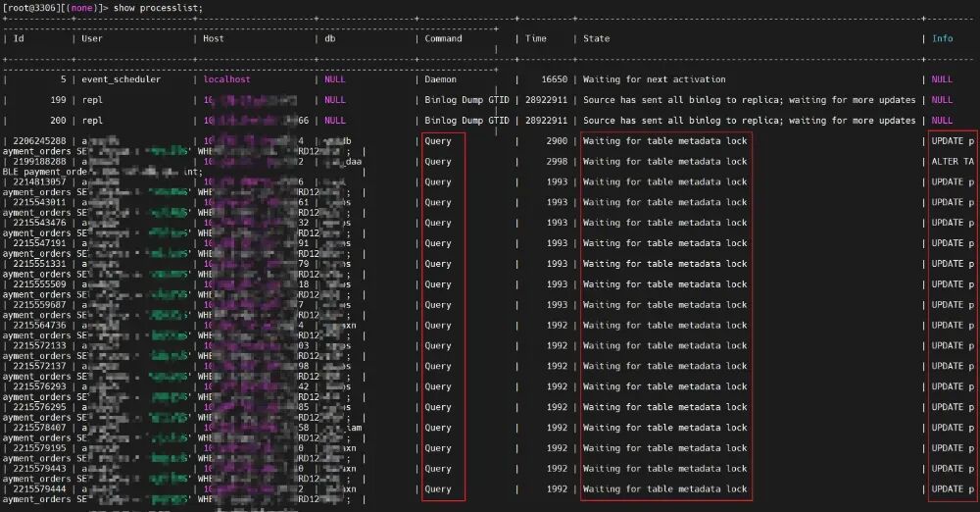Click process Id '2215576293'
This screenshot has width=980, height=512.
39,386
